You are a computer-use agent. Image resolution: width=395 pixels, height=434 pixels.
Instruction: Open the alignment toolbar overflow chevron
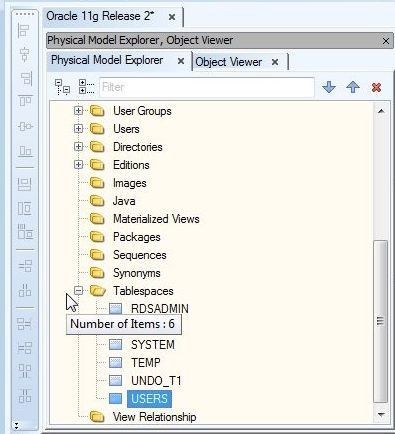[x=16, y=426]
